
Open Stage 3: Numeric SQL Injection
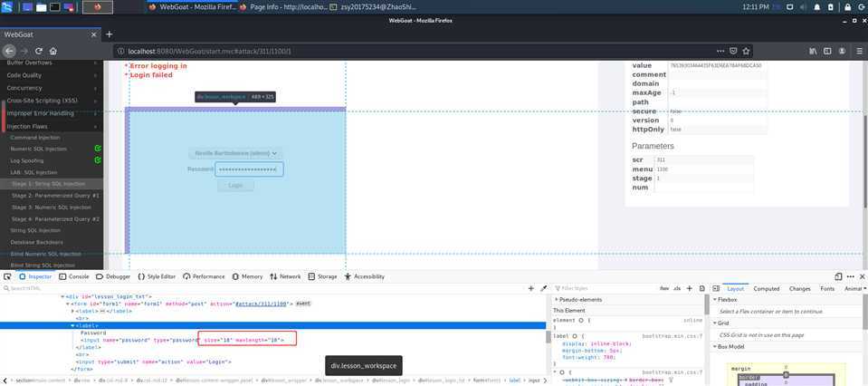click(51, 207)
